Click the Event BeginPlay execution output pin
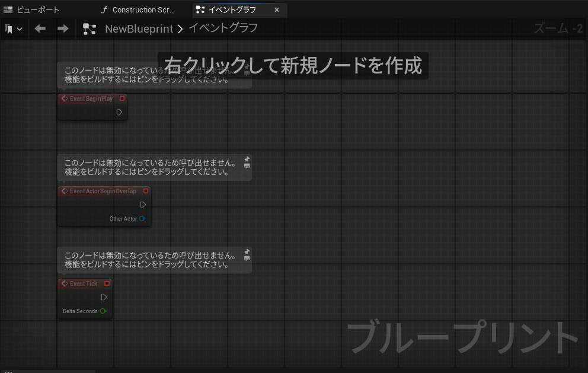 [x=119, y=112]
